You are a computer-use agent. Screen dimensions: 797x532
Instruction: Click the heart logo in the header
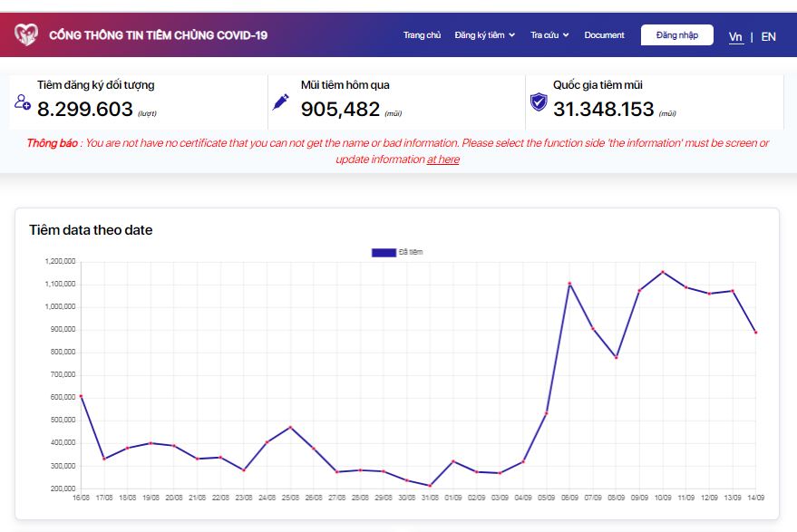point(26,34)
